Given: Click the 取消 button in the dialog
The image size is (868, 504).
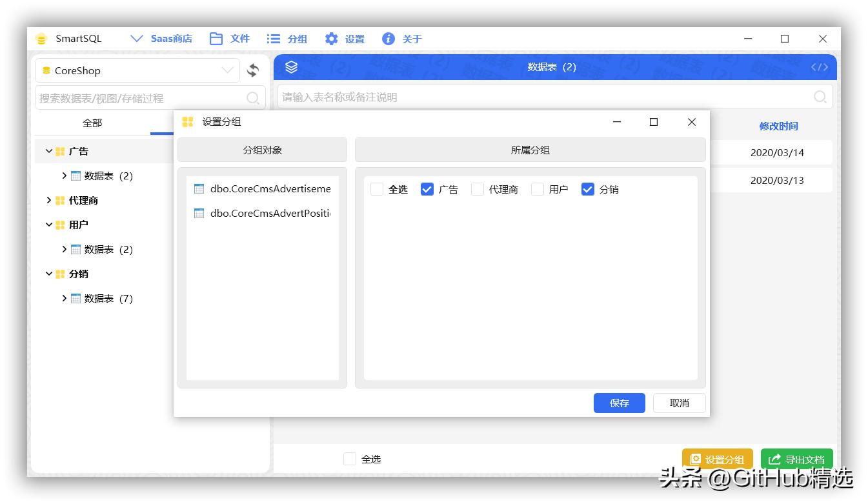Looking at the screenshot, I should click(x=679, y=403).
